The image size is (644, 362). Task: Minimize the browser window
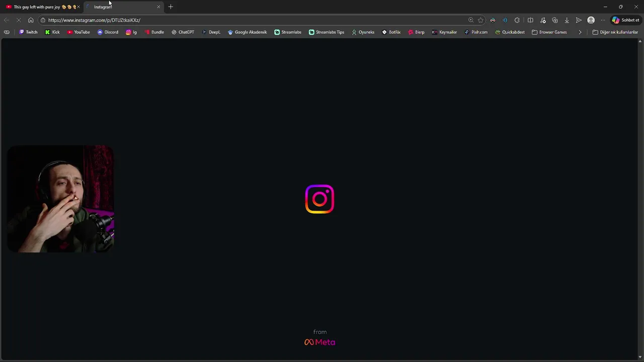point(605,7)
